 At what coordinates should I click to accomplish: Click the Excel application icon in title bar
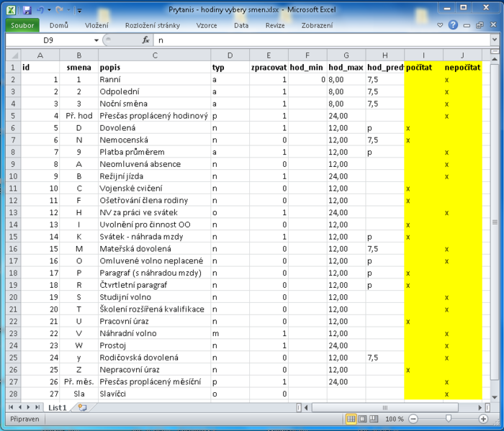click(x=11, y=10)
